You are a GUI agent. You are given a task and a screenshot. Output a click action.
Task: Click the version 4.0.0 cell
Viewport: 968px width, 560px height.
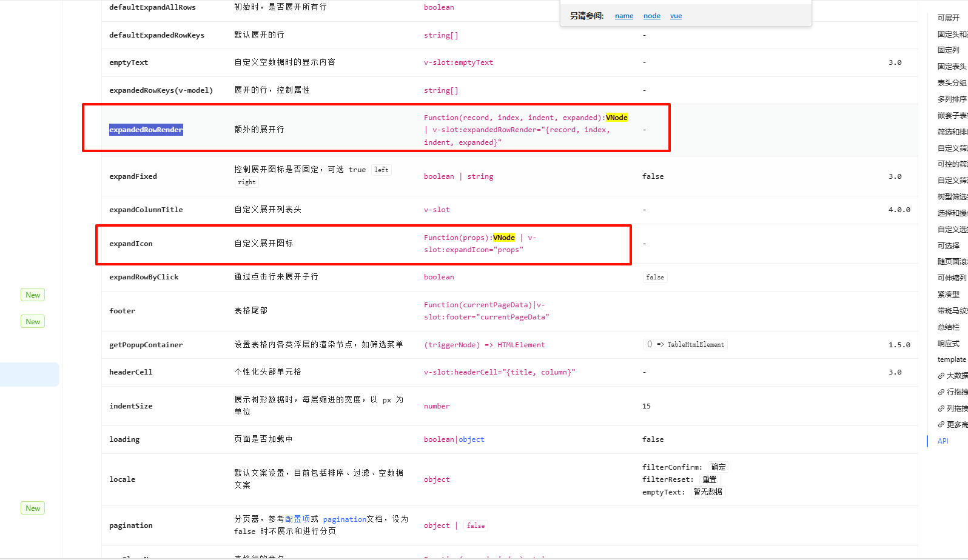899,210
